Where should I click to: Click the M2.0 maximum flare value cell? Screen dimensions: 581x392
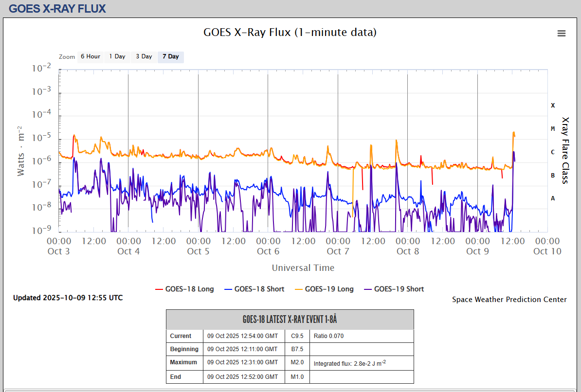point(297,362)
